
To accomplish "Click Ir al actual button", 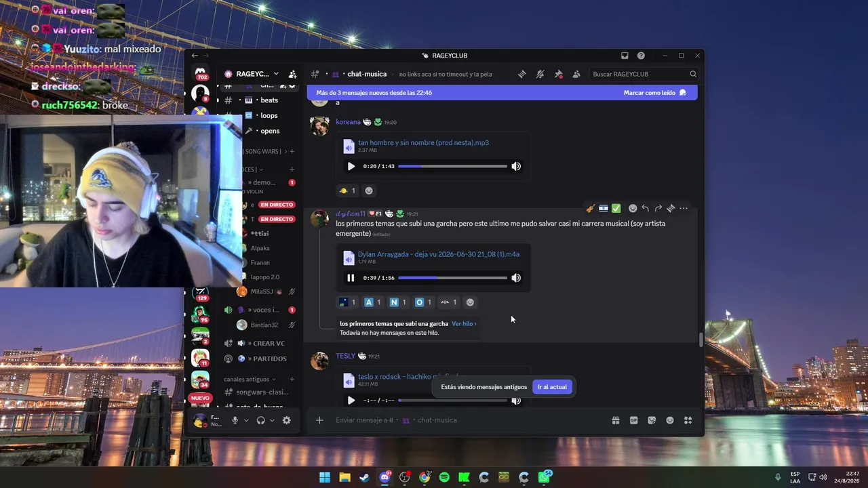I will coord(552,387).
